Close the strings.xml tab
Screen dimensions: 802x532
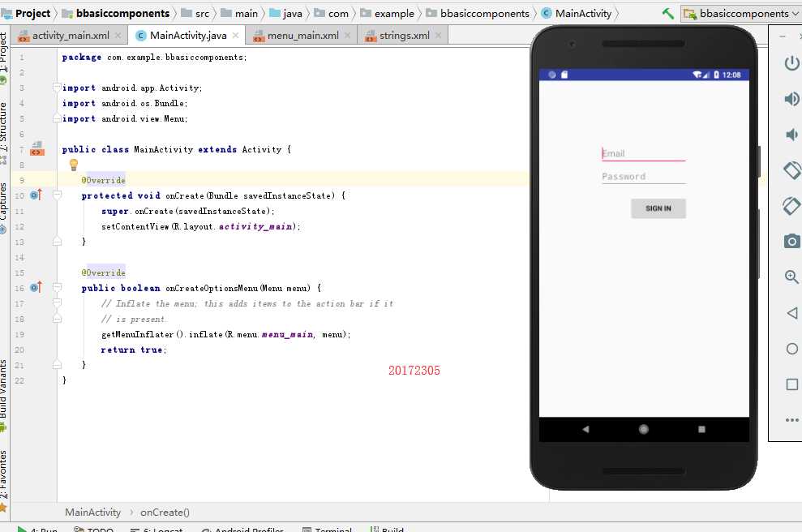coord(439,36)
